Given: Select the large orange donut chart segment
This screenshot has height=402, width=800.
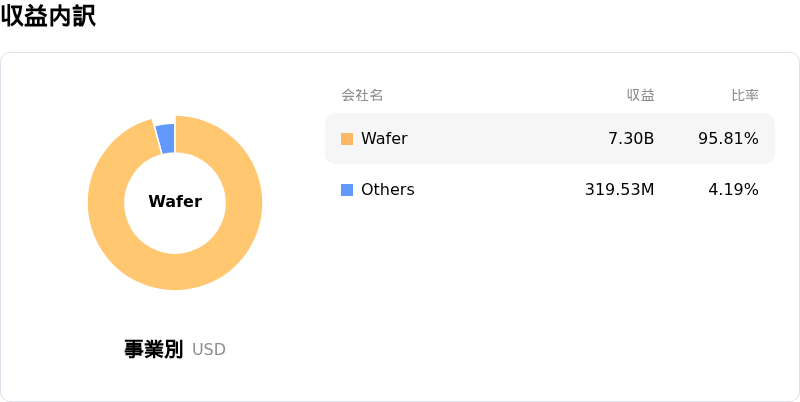Looking at the screenshot, I should [175, 271].
